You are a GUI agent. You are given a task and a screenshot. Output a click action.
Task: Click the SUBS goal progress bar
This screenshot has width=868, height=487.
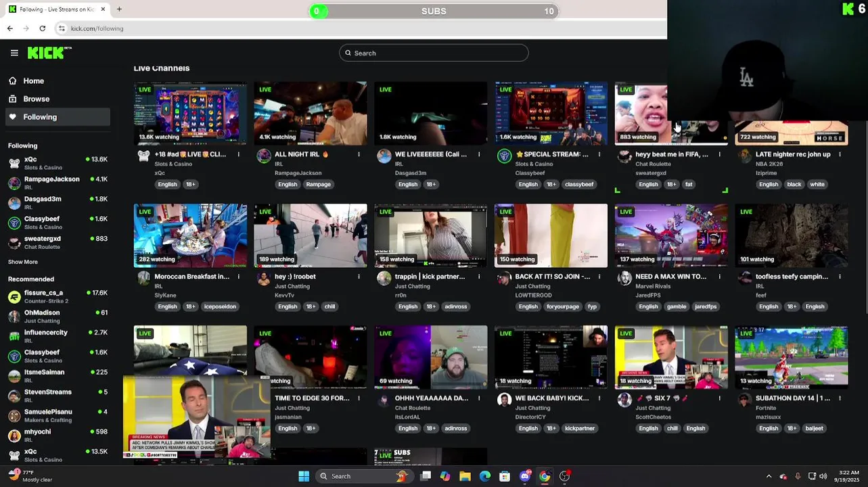(x=434, y=11)
